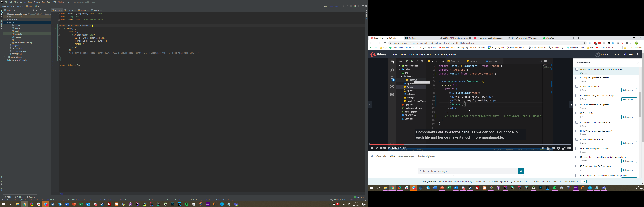Click the video progress bar
This screenshot has width=644, height=207.
point(470,144)
